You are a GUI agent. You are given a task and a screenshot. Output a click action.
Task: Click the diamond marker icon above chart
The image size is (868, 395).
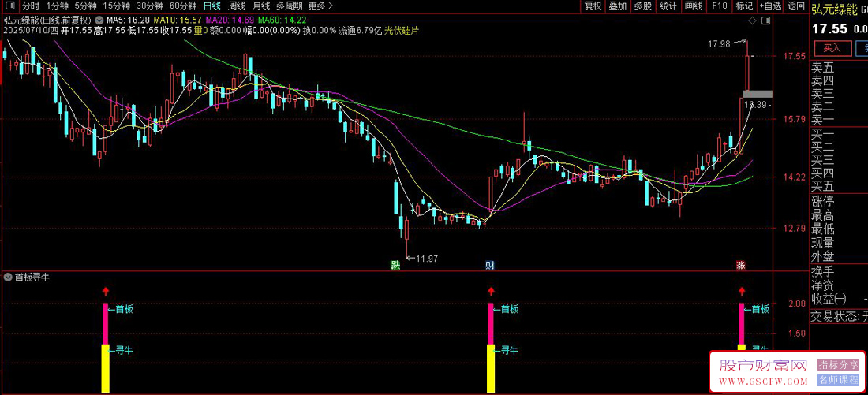752,20
